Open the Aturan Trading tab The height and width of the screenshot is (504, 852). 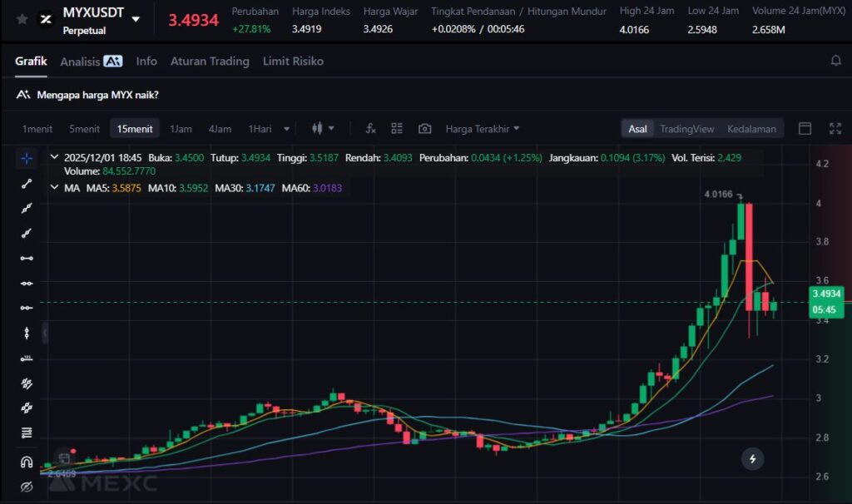[210, 62]
